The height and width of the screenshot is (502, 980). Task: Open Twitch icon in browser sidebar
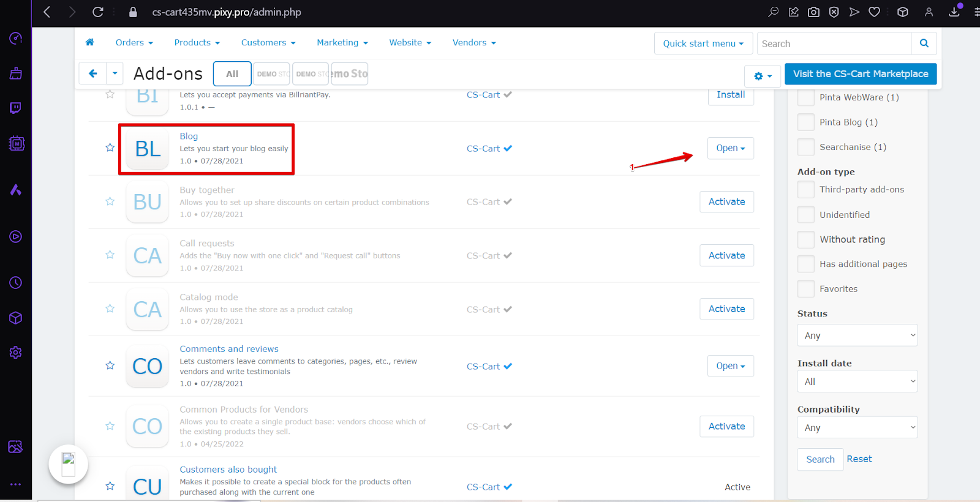pyautogui.click(x=16, y=108)
